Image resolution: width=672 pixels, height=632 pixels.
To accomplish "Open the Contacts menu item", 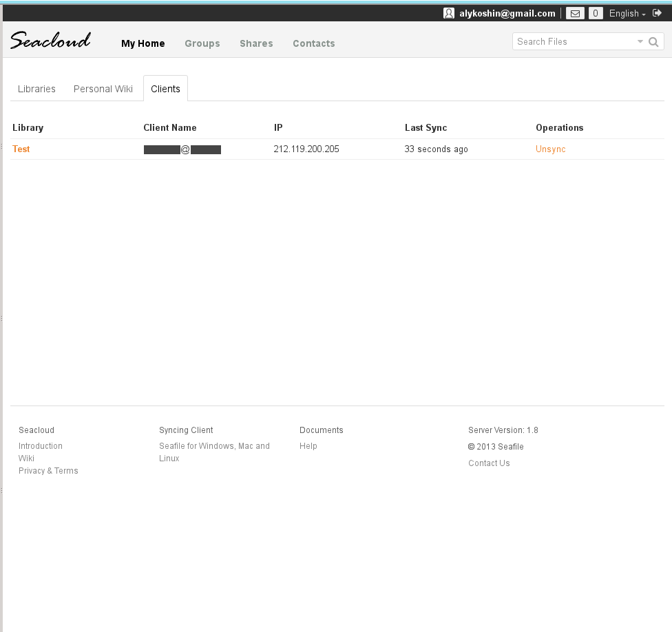I will pyautogui.click(x=313, y=43).
